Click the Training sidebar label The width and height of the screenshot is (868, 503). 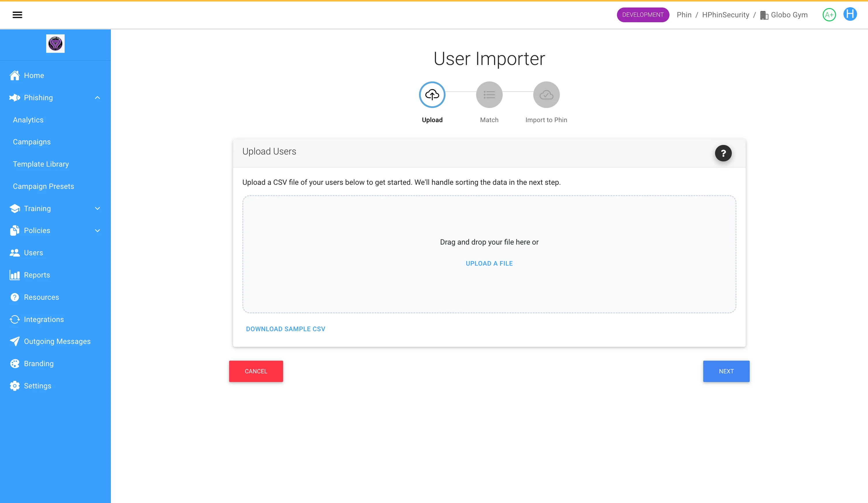(x=37, y=208)
